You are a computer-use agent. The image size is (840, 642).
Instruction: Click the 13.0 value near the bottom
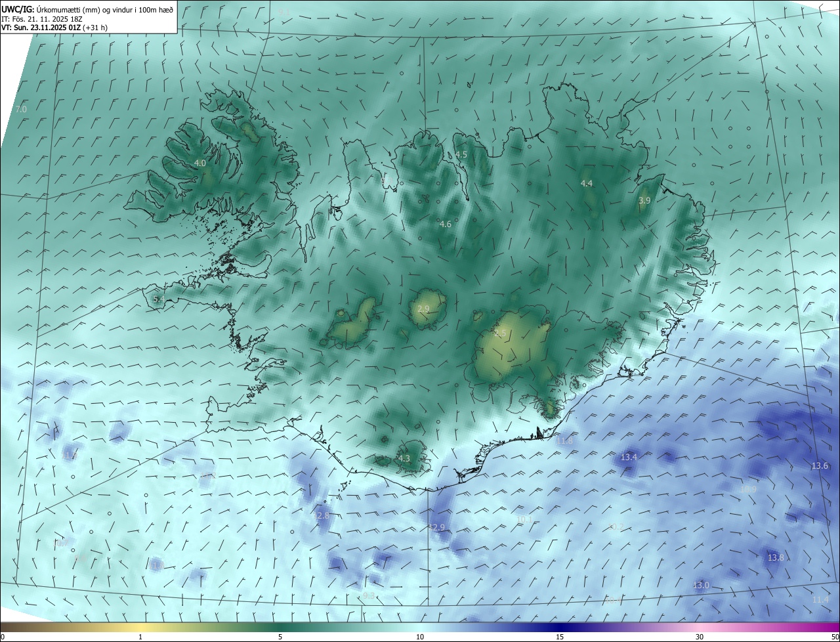click(701, 585)
